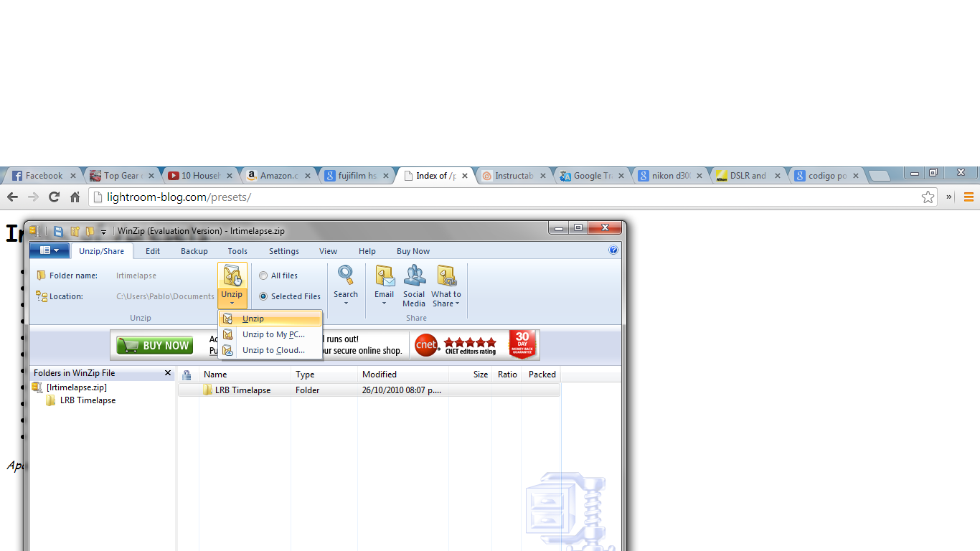Switch to the View ribbon tab
Viewport: 980px width, 551px height.
[329, 251]
